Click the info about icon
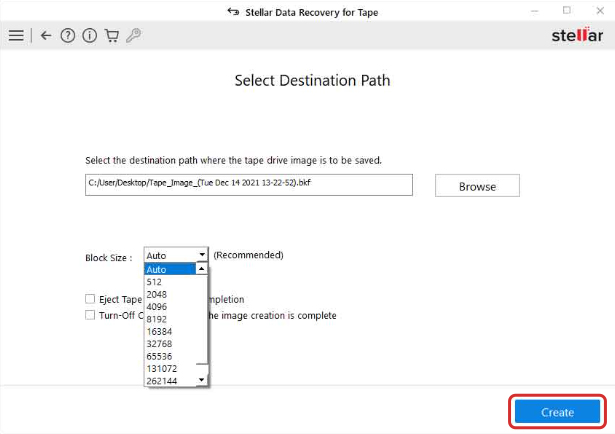Image resolution: width=615 pixels, height=434 pixels. (89, 36)
